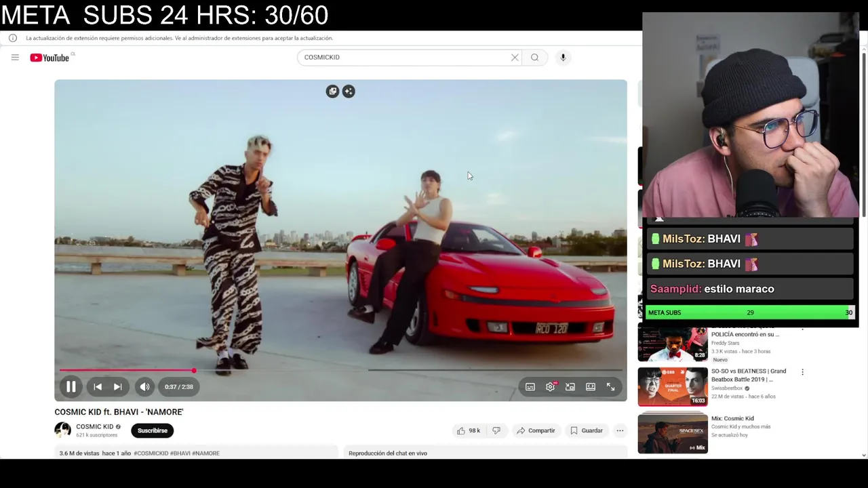Go to the YouTube home logo
Viewport: 868px width, 488px height.
click(x=50, y=58)
